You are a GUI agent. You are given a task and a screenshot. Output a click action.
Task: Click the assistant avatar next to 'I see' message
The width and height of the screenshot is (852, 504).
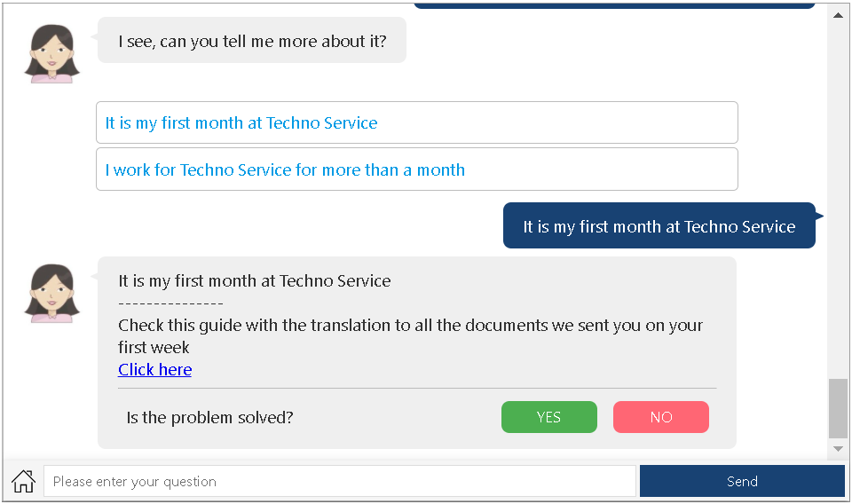(52, 54)
